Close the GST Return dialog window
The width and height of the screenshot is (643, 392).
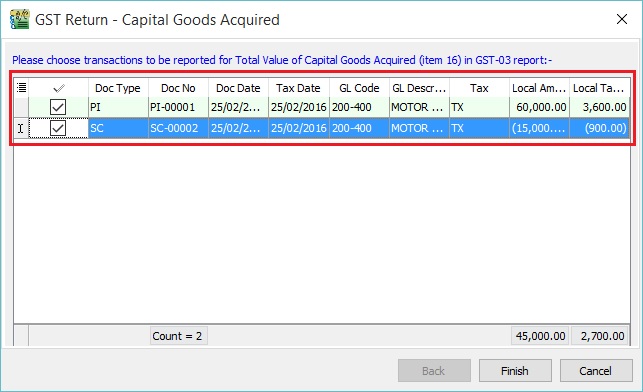tap(622, 19)
